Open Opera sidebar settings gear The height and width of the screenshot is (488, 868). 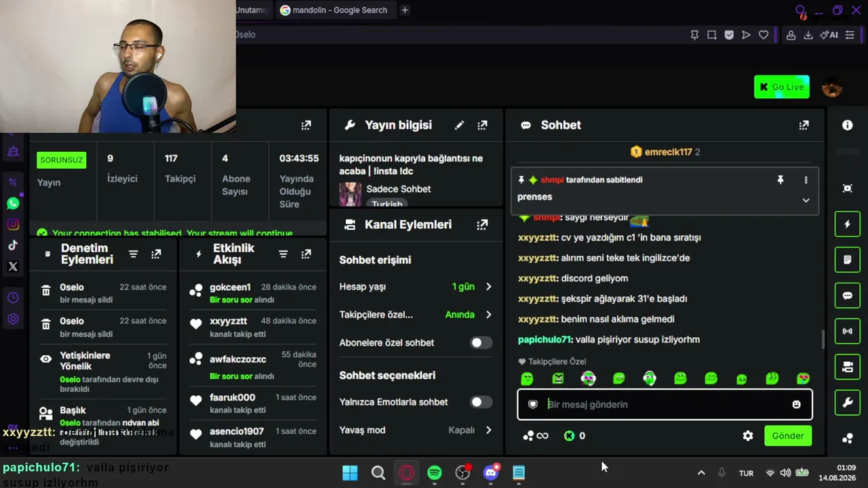pos(13,319)
